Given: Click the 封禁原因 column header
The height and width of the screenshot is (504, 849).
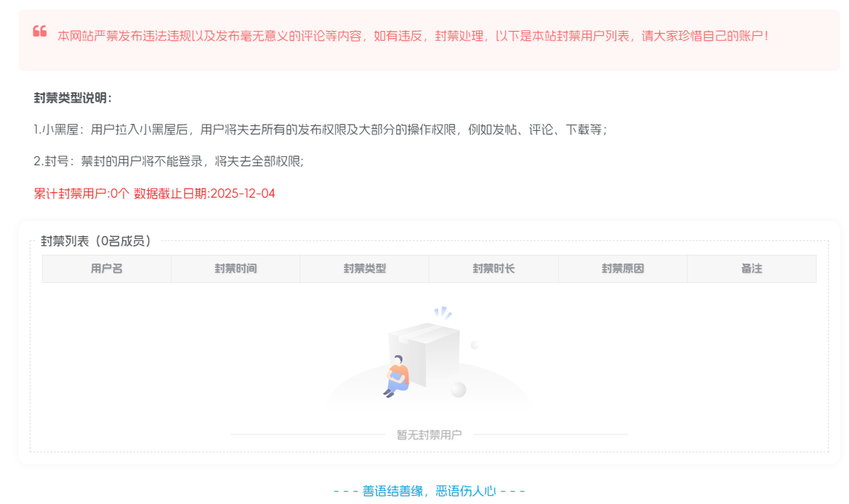Looking at the screenshot, I should (622, 269).
